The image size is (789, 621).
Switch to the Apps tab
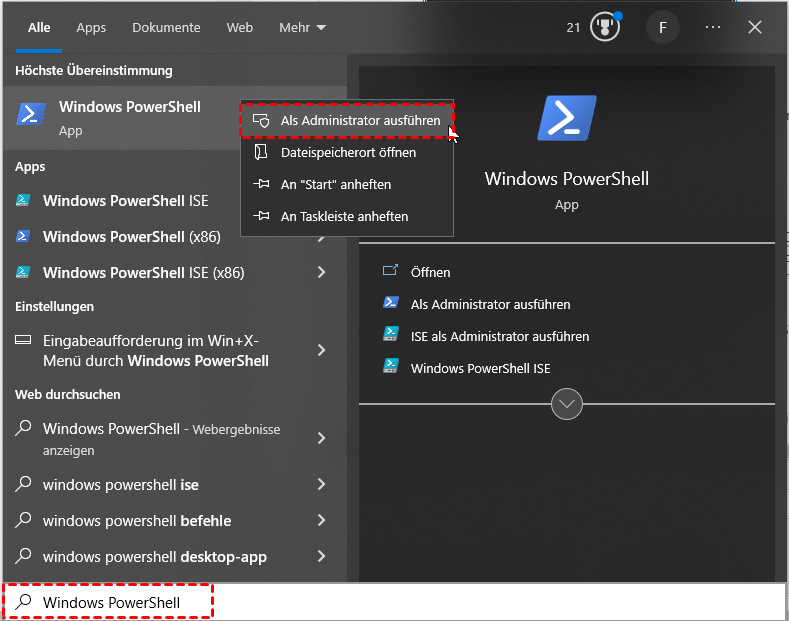coord(91,28)
